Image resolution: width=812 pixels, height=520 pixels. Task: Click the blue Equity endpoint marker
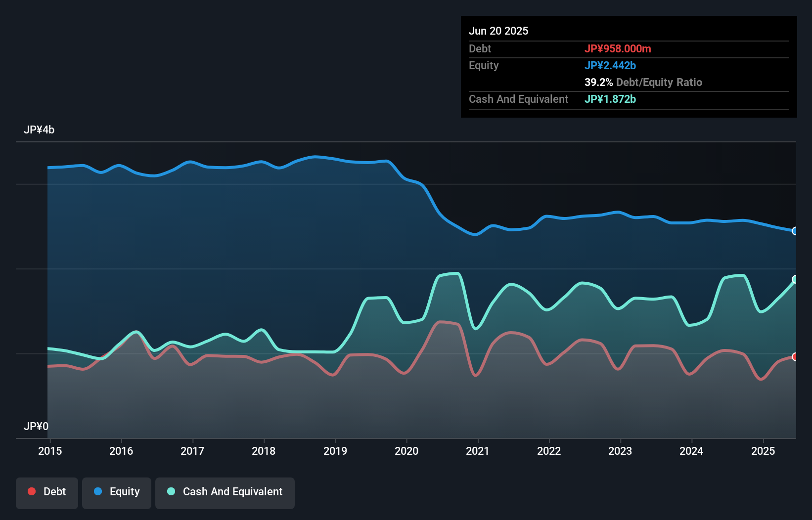[795, 231]
